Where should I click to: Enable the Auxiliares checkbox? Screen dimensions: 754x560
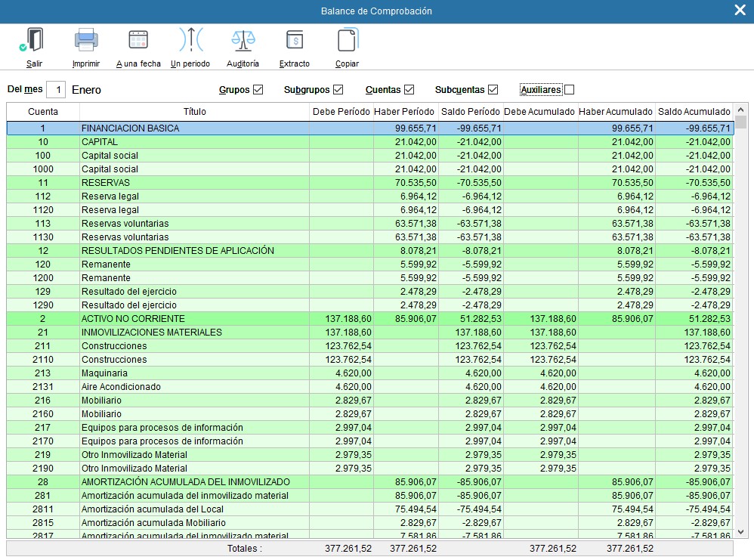click(569, 90)
